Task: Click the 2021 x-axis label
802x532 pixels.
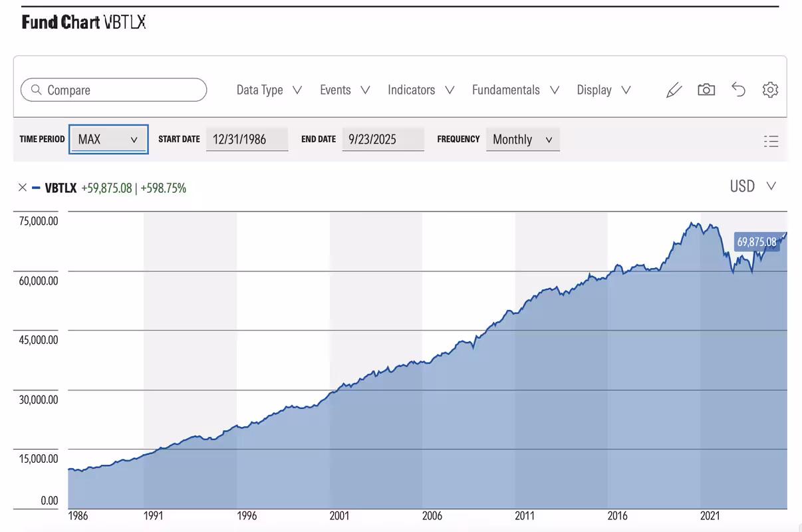Action: pos(710,515)
